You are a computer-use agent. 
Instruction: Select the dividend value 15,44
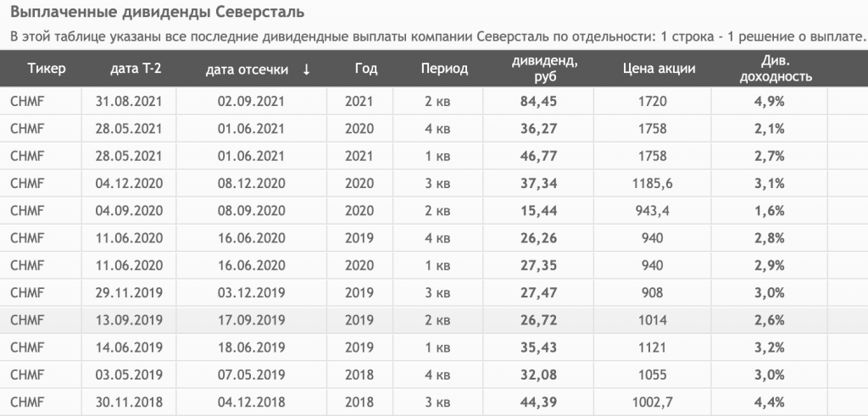point(538,211)
